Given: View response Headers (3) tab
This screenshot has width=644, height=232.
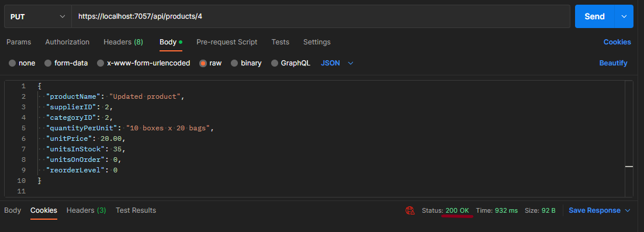Looking at the screenshot, I should (x=86, y=210).
